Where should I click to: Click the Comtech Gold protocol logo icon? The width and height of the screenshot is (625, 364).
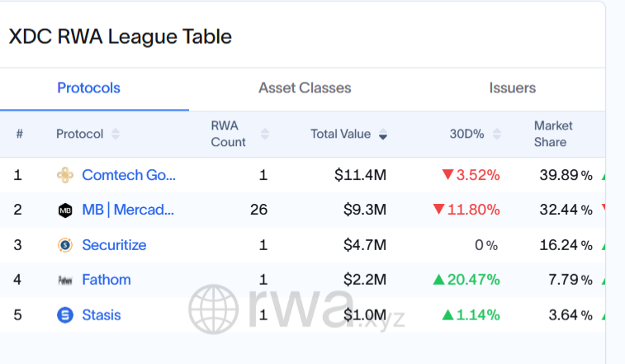[65, 175]
